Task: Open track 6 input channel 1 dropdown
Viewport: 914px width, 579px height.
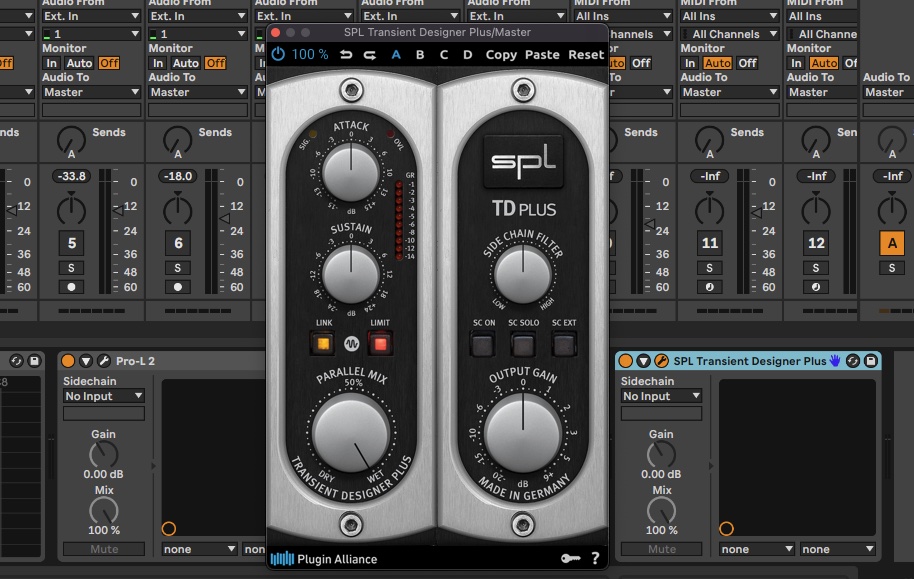Action: tap(198, 34)
